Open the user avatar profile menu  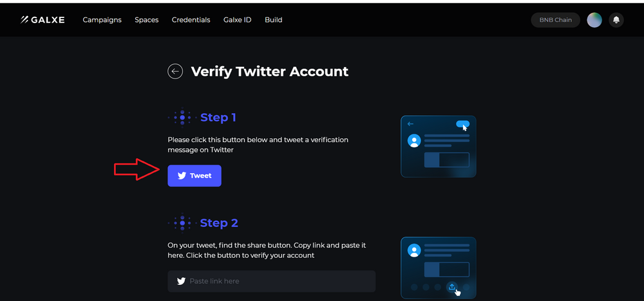(x=594, y=20)
